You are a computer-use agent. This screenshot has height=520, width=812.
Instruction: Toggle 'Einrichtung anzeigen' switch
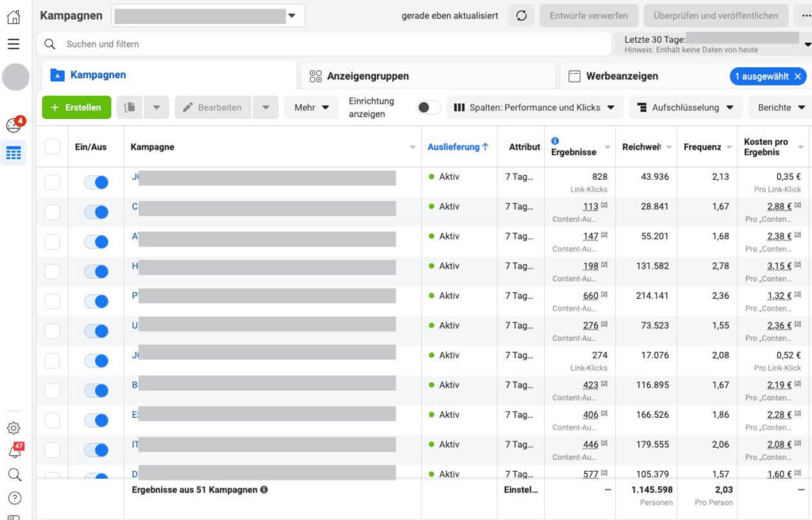point(428,107)
